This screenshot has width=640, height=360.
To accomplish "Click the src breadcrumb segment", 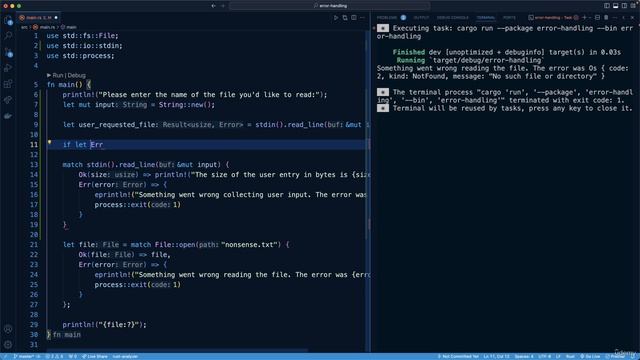I will pos(24,27).
